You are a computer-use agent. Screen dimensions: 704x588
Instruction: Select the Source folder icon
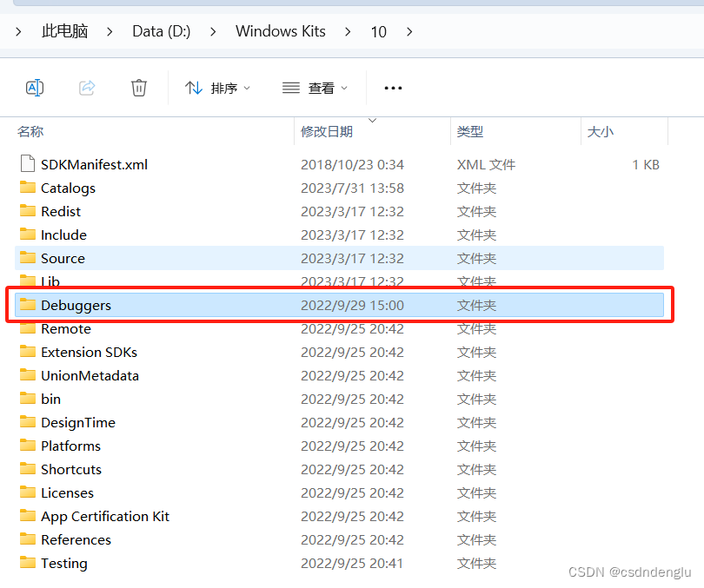tap(28, 257)
